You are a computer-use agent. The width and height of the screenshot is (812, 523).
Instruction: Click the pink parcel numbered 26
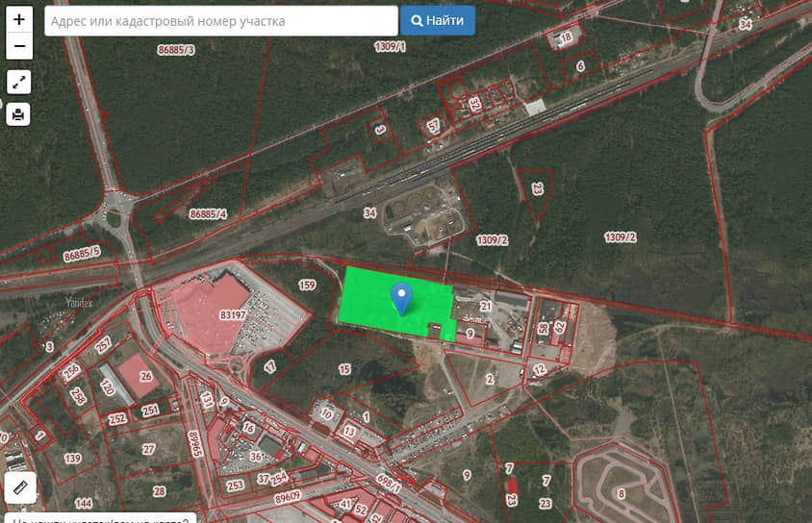(145, 376)
